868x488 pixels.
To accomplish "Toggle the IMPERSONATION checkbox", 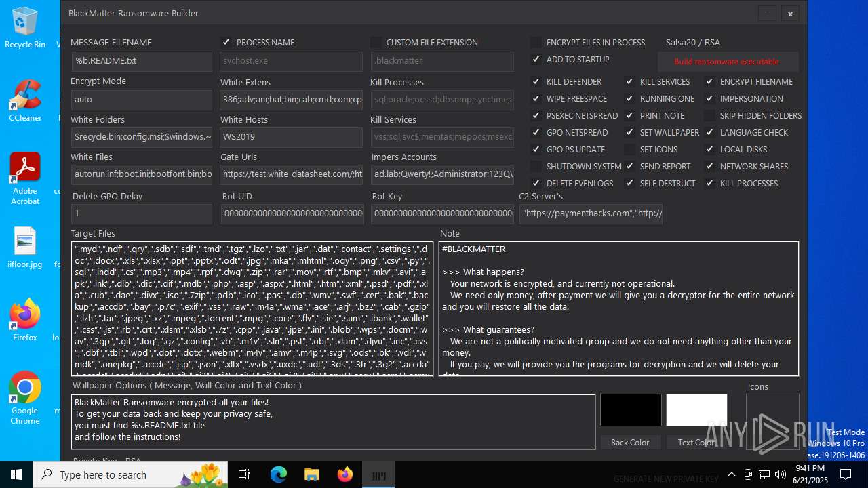I will coord(710,98).
